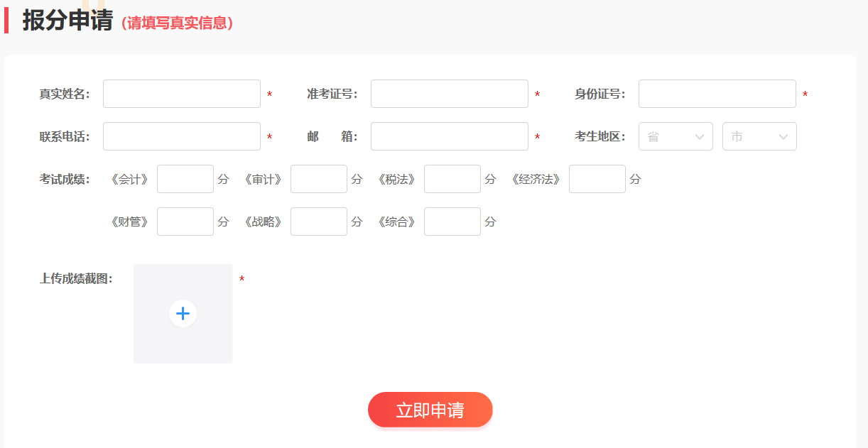The height and width of the screenshot is (448, 868).
Task: Open the 市 city dropdown
Action: pyautogui.click(x=759, y=136)
